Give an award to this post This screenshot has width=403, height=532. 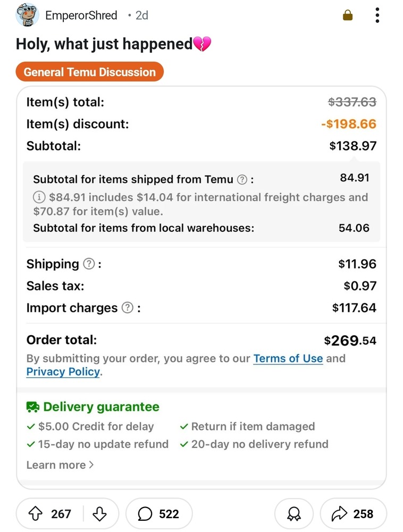click(x=294, y=514)
